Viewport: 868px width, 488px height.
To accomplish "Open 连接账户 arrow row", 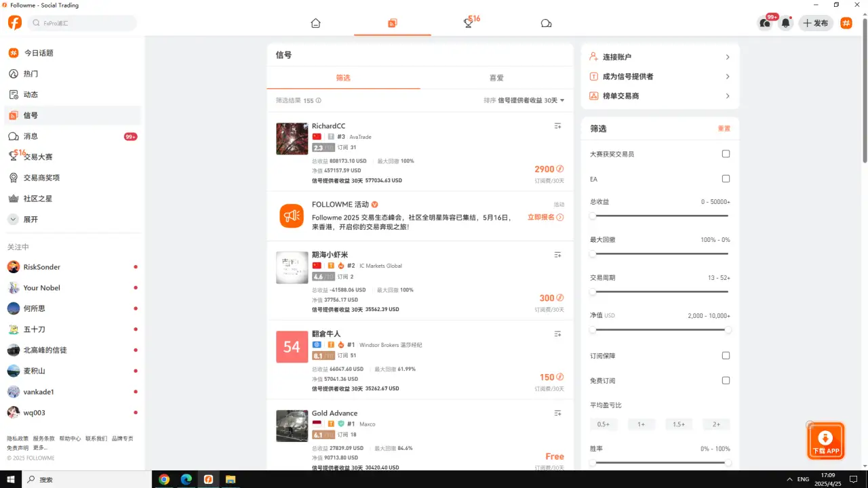I will point(660,57).
